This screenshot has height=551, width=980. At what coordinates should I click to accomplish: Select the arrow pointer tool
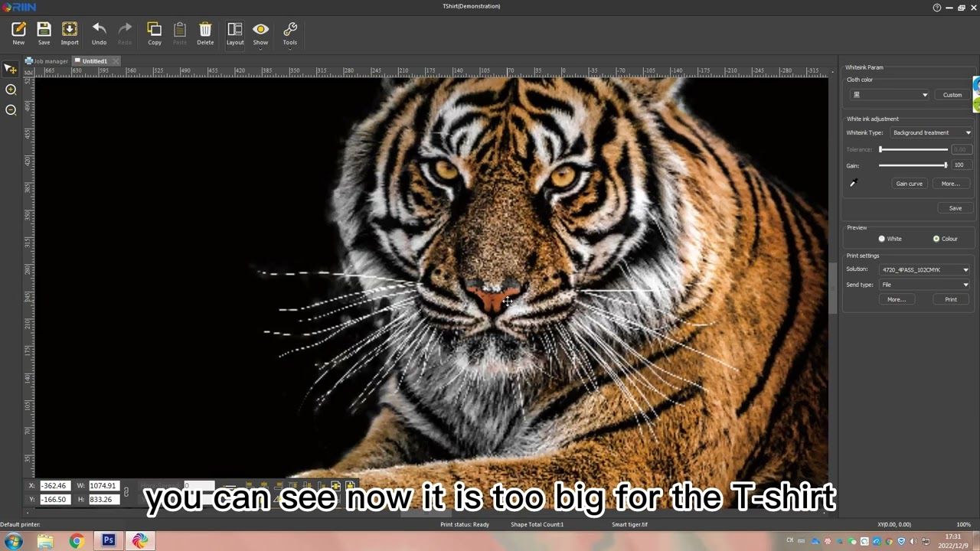point(11,69)
